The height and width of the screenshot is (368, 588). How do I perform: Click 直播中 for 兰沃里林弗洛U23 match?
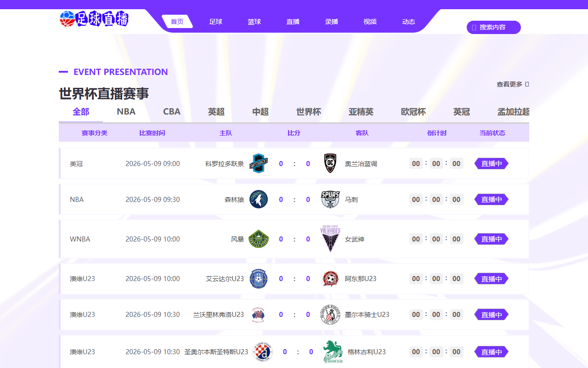[492, 315]
